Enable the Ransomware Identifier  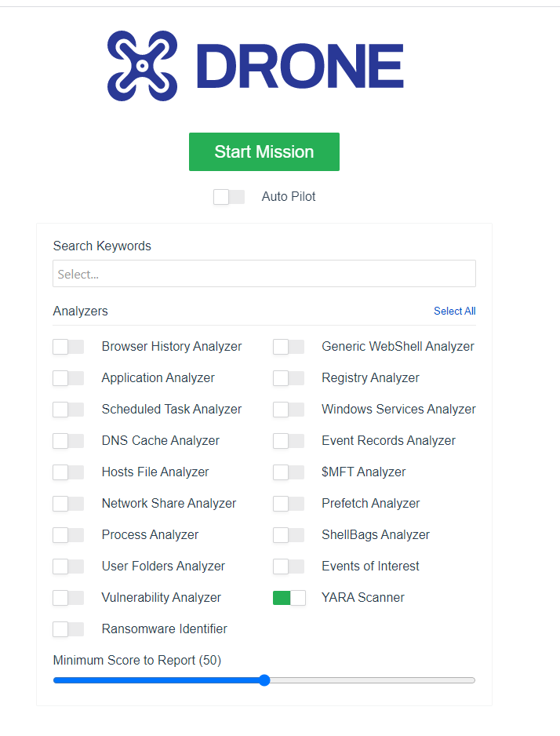click(x=68, y=629)
